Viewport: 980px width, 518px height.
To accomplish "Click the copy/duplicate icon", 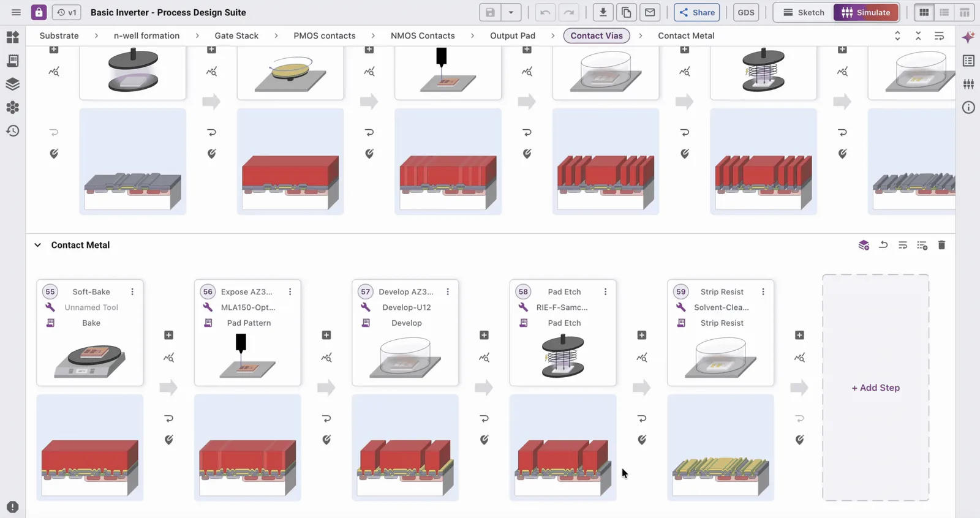I will point(626,12).
